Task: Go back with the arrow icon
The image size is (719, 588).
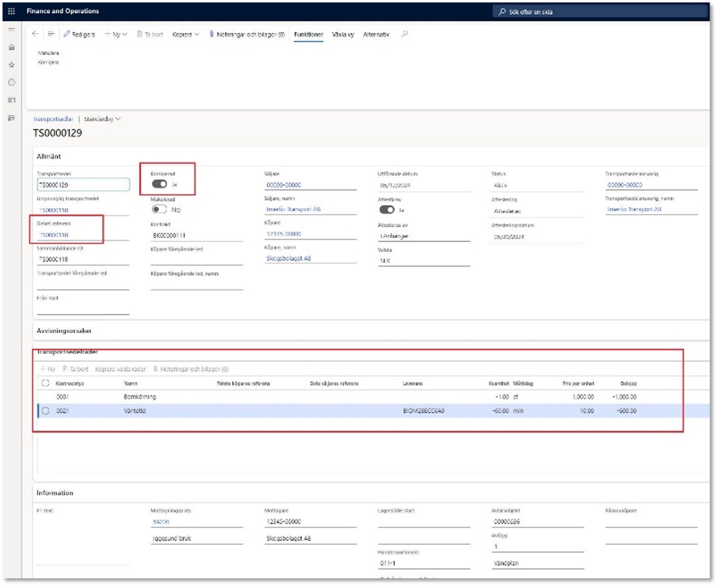Action: click(35, 34)
